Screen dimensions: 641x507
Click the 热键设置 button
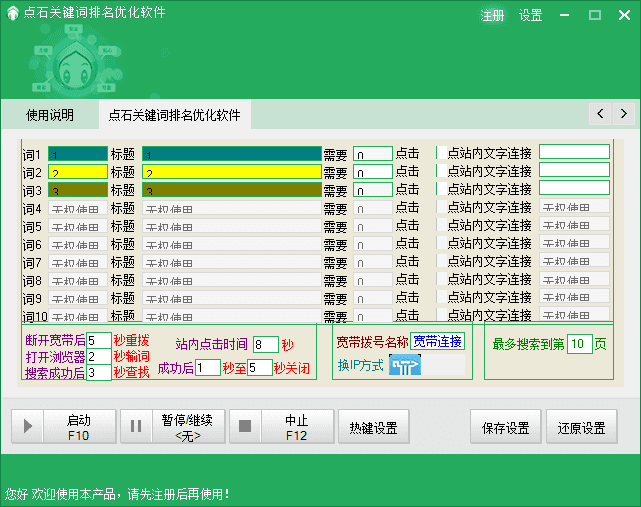click(x=373, y=428)
